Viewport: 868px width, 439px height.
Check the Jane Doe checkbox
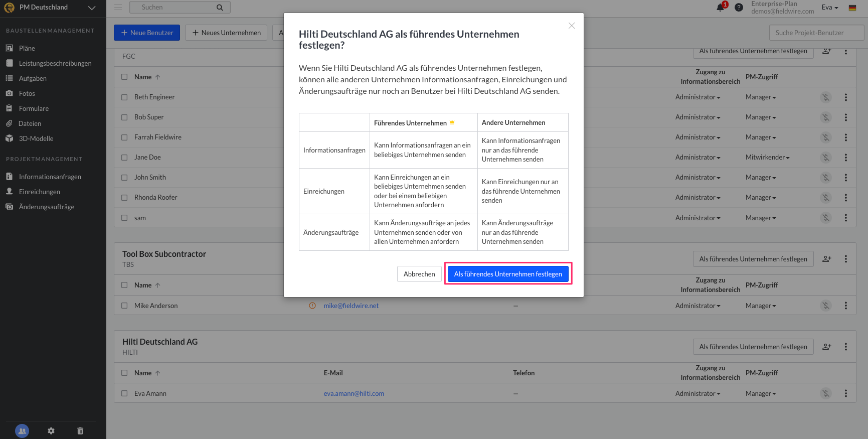tap(124, 158)
